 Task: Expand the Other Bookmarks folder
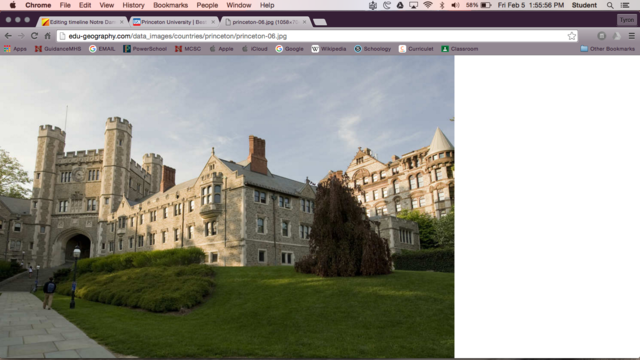(607, 49)
